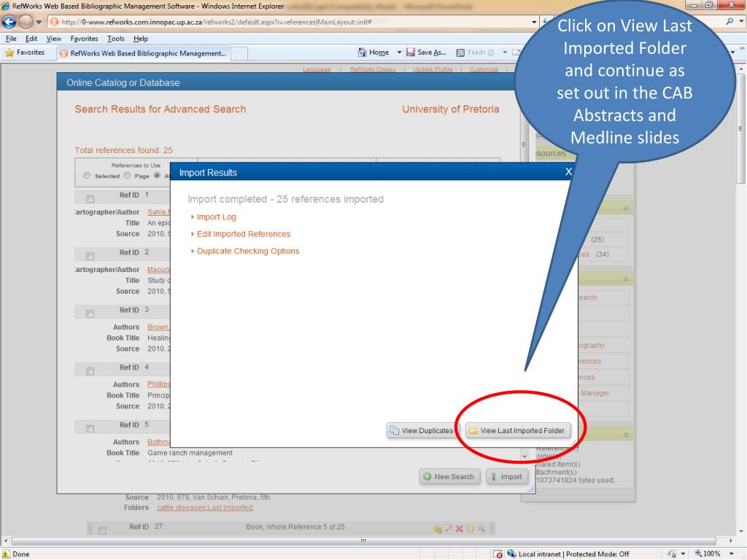The height and width of the screenshot is (560, 747).
Task: Select the 'All' references radio button
Action: [x=157, y=176]
